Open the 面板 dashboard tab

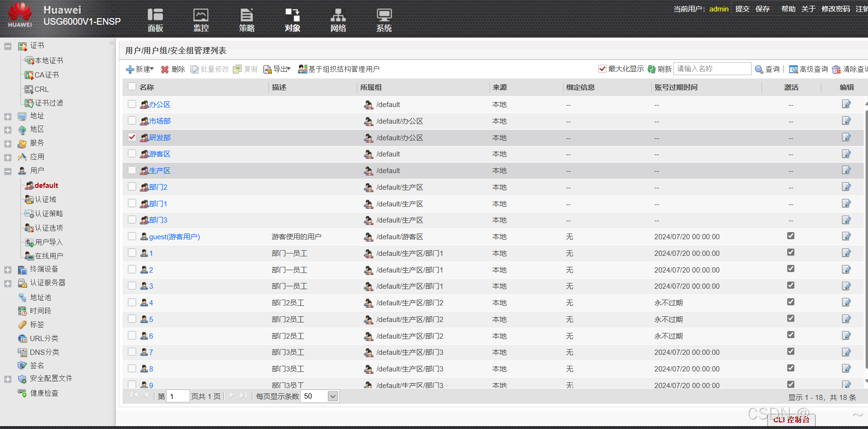click(x=155, y=20)
